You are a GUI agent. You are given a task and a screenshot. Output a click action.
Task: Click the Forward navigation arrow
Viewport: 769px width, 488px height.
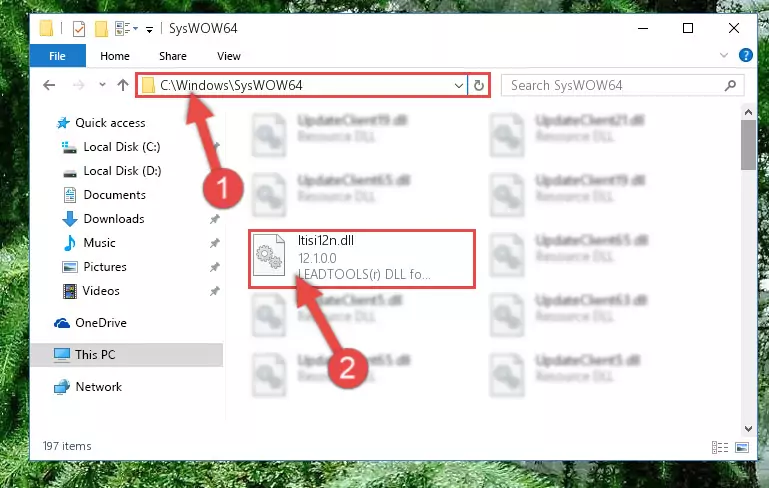point(78,85)
